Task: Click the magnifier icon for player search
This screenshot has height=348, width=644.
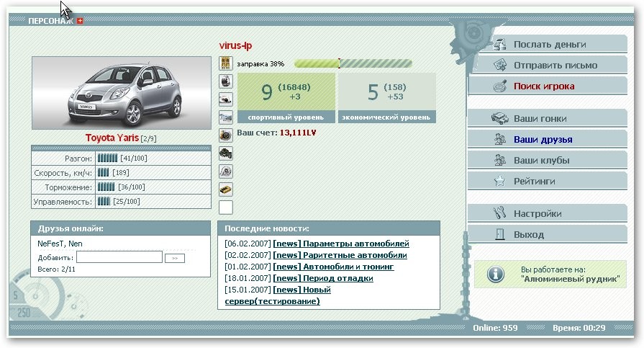Action: click(499, 86)
